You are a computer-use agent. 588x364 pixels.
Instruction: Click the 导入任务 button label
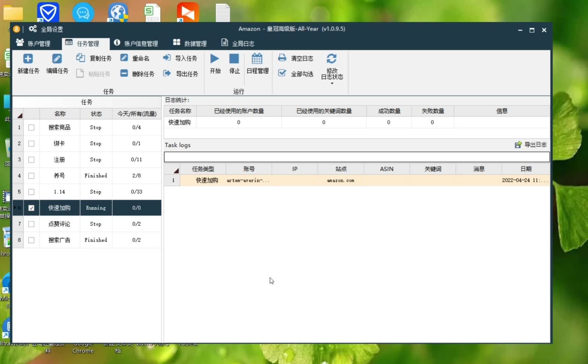coord(186,58)
